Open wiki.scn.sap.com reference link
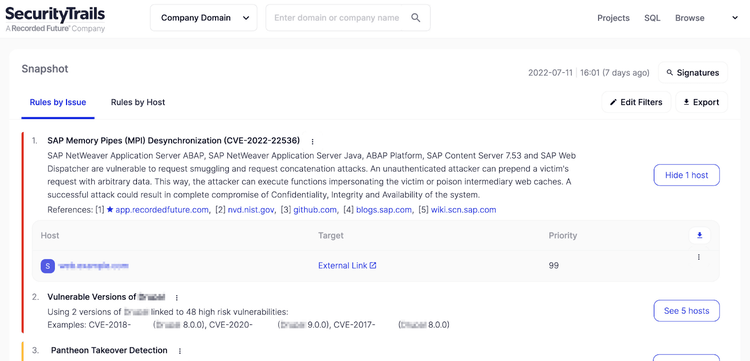 463,210
